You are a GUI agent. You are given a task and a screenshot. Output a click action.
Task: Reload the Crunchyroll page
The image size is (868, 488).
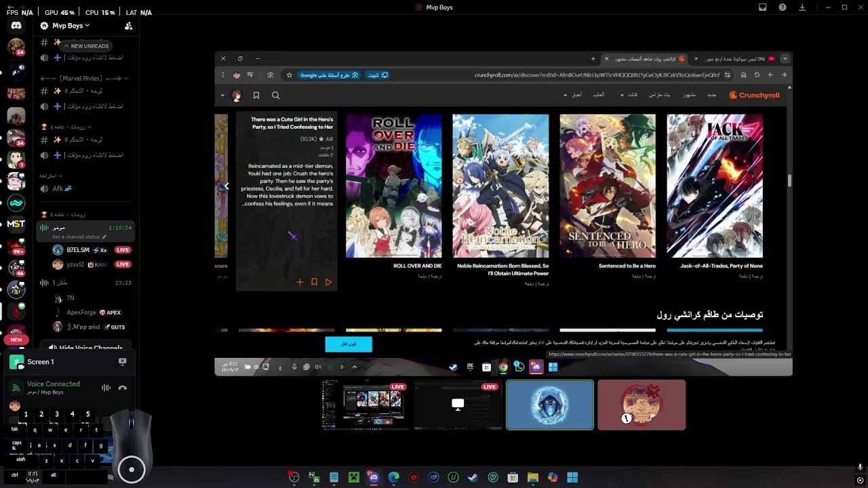[x=757, y=75]
